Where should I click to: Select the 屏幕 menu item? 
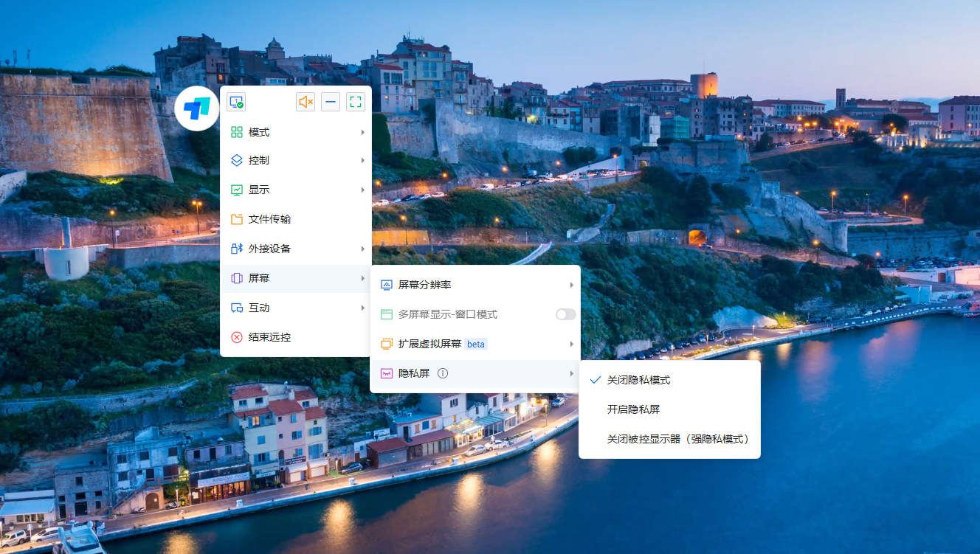click(296, 278)
